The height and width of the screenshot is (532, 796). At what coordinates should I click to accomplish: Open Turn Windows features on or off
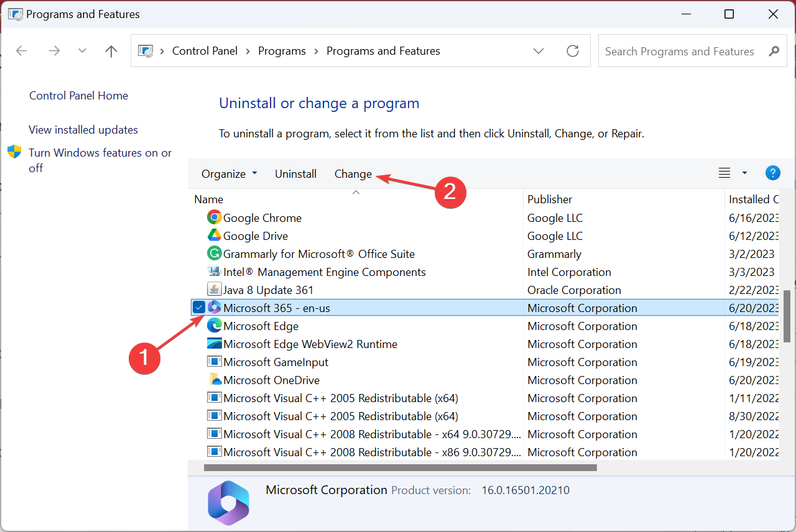click(100, 160)
